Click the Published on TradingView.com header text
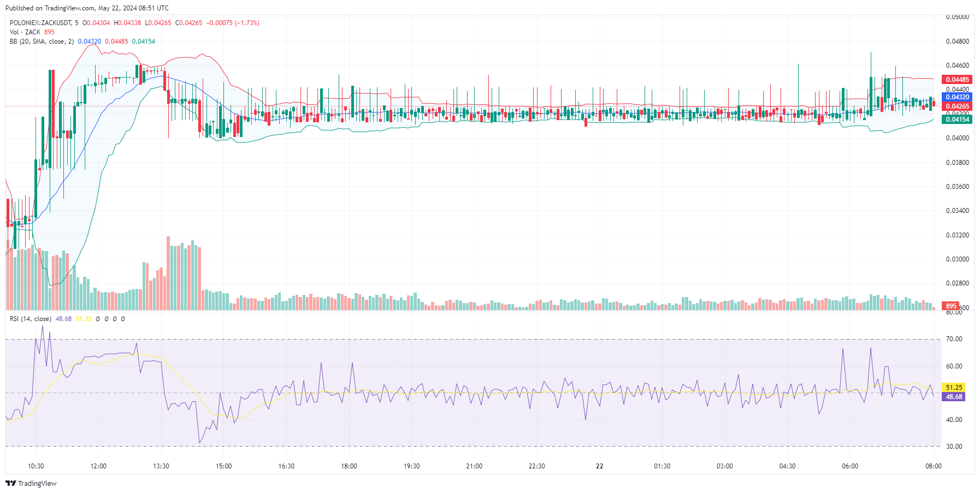 (x=87, y=8)
